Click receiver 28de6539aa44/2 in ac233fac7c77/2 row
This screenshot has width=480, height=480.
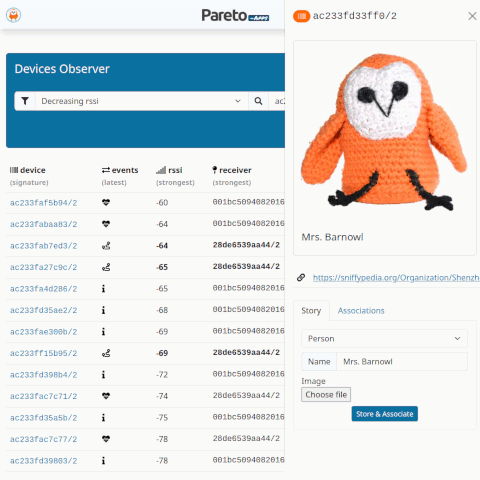246,438
